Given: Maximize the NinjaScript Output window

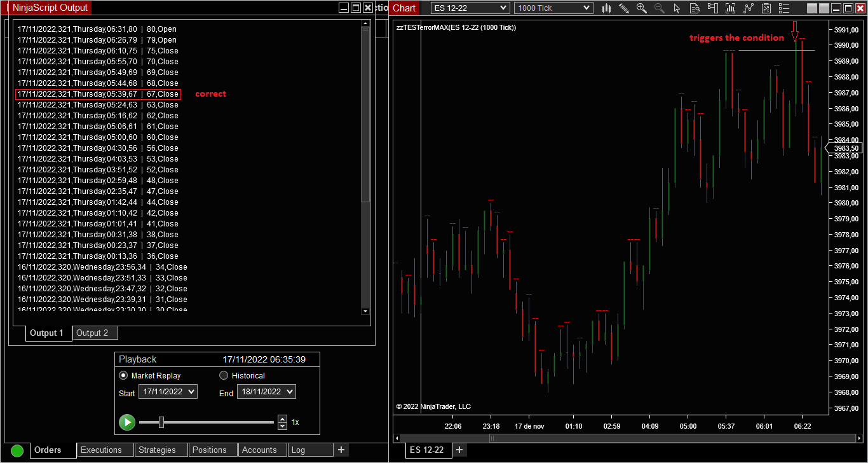Looking at the screenshot, I should click(356, 8).
